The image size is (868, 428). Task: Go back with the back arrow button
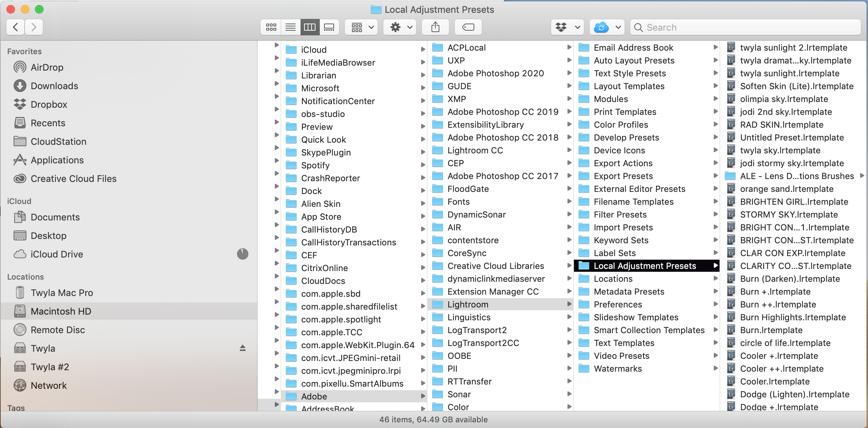tap(15, 27)
